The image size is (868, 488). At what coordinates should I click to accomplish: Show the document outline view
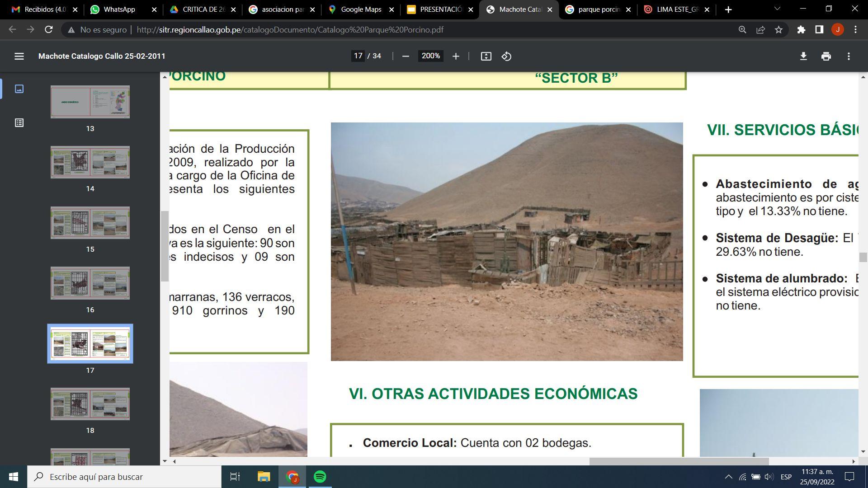pos(19,123)
